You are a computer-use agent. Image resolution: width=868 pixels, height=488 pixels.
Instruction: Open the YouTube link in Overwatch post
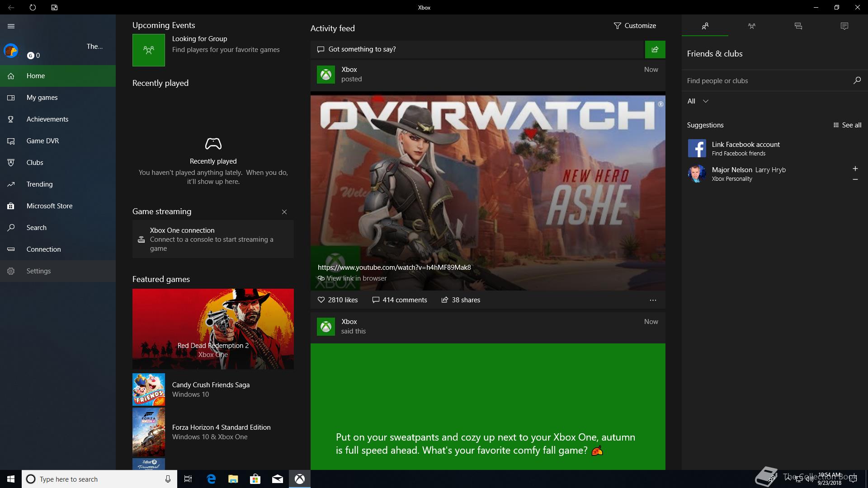[x=394, y=267]
